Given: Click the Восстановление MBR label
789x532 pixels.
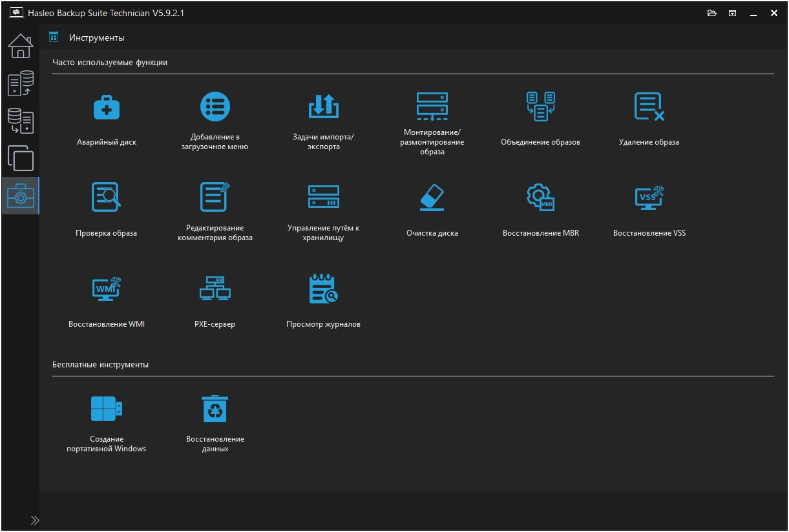Looking at the screenshot, I should tap(541, 233).
